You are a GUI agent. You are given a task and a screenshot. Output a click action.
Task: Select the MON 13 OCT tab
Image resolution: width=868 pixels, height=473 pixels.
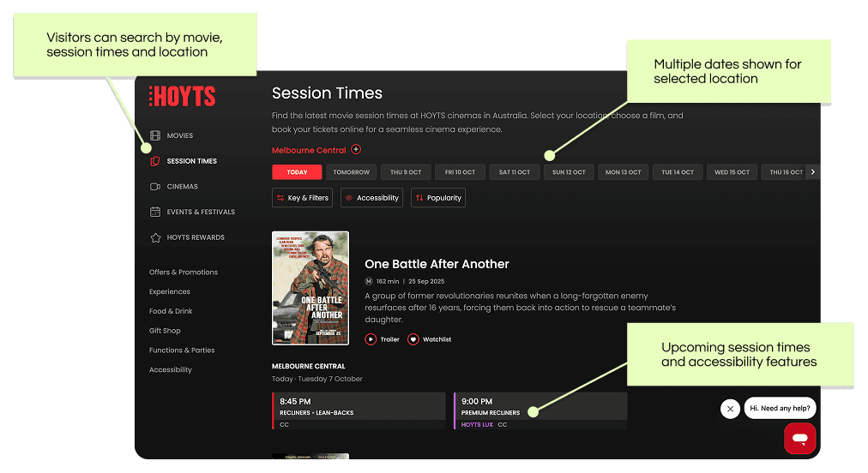coord(624,172)
